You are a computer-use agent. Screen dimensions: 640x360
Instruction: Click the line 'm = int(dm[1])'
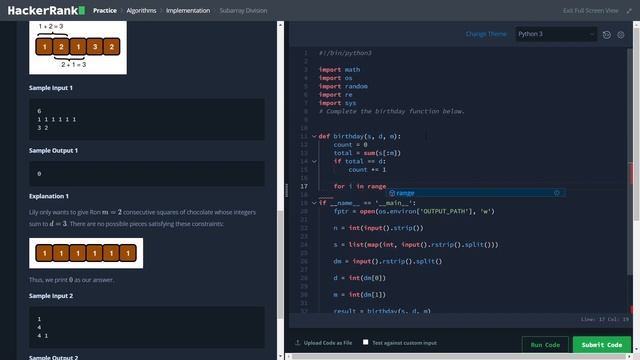coord(359,295)
